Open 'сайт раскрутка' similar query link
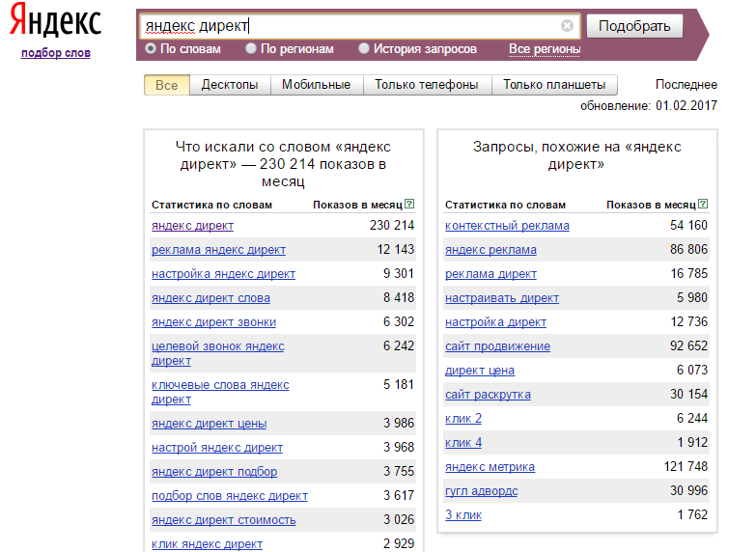756x552 pixels. tap(488, 395)
